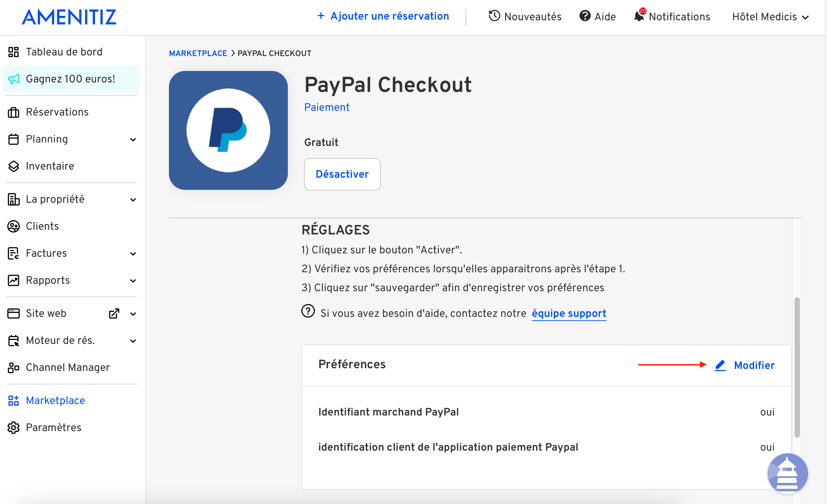This screenshot has width=827, height=504.
Task: Go to Marketplace in the sidebar
Action: [55, 401]
